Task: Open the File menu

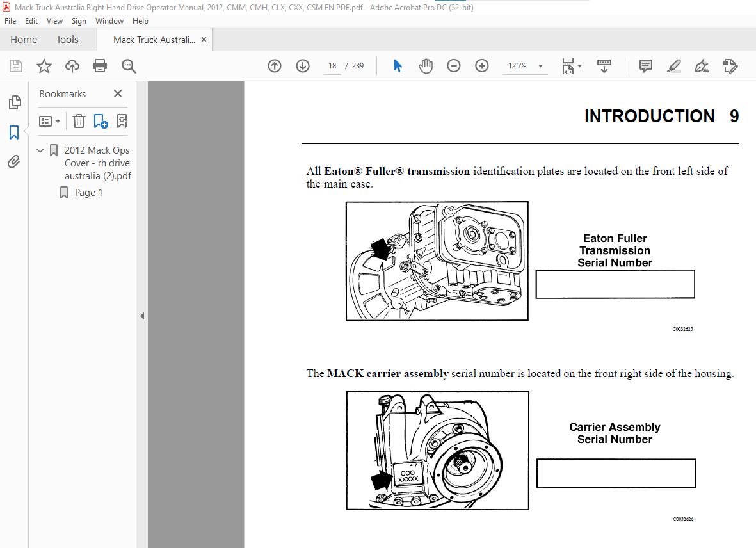Action: 10,20
